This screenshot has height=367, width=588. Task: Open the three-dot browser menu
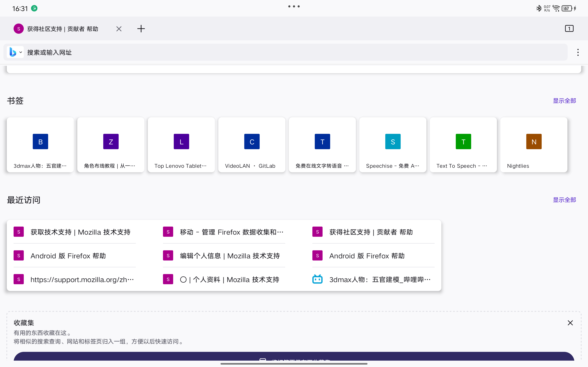pyautogui.click(x=578, y=52)
